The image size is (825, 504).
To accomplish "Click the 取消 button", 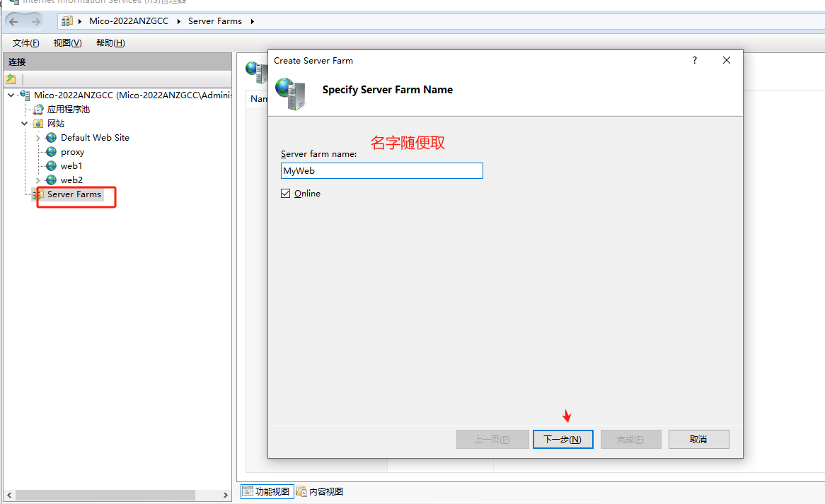I will pos(699,440).
